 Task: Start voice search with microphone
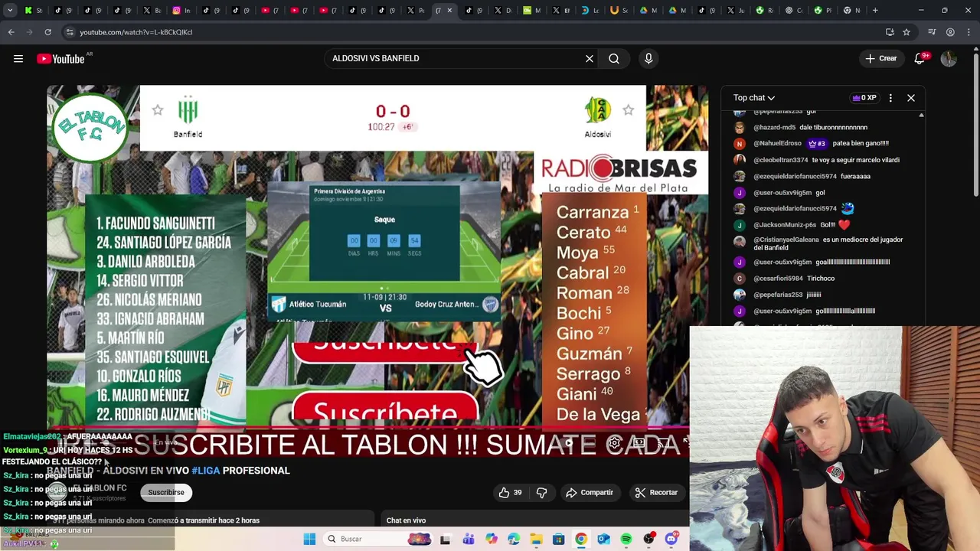(648, 58)
